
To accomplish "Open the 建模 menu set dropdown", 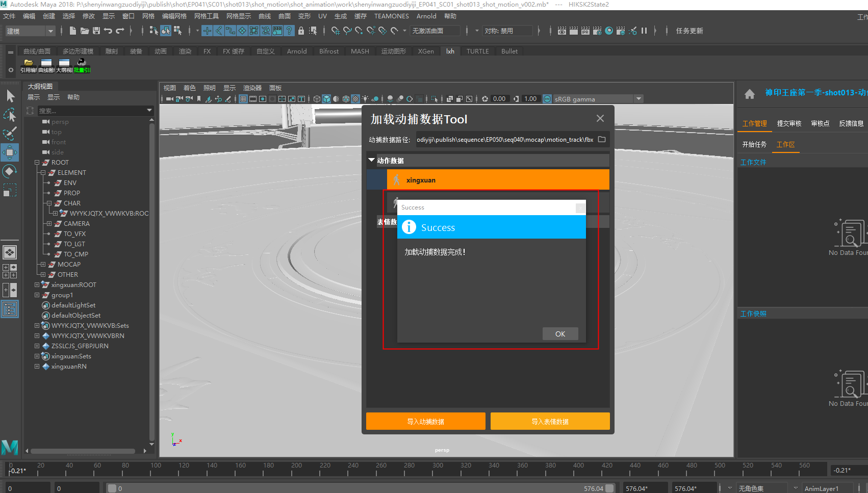I will (x=30, y=31).
